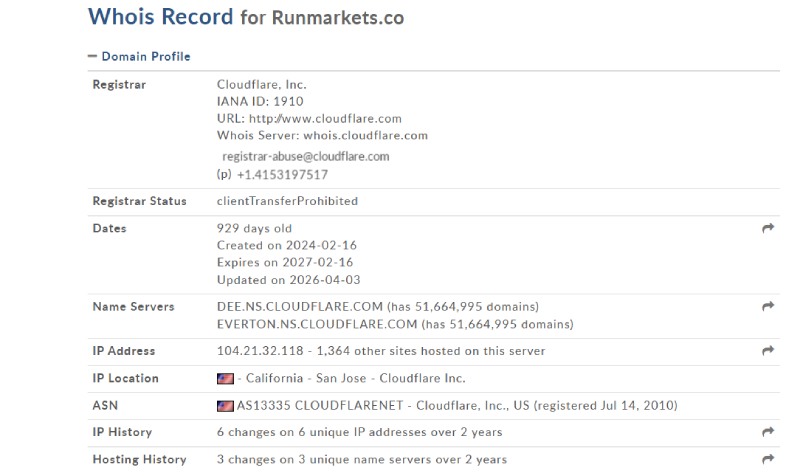Click the US flag in IP Location row

pos(225,379)
